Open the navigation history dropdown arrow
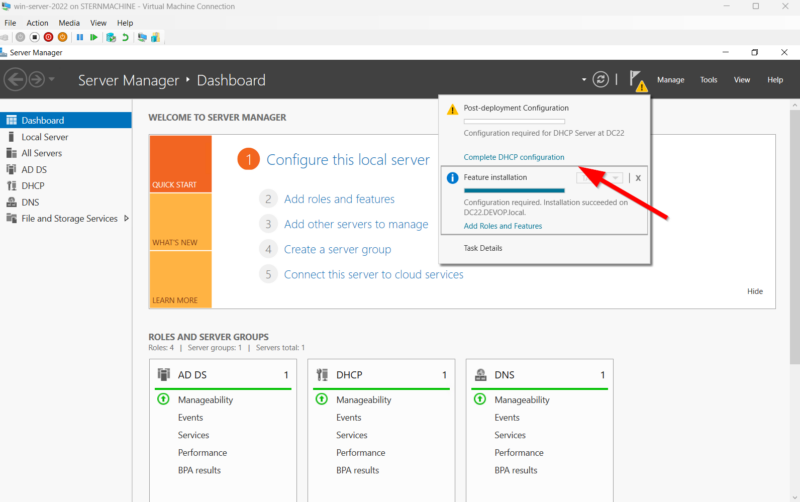 coord(52,80)
